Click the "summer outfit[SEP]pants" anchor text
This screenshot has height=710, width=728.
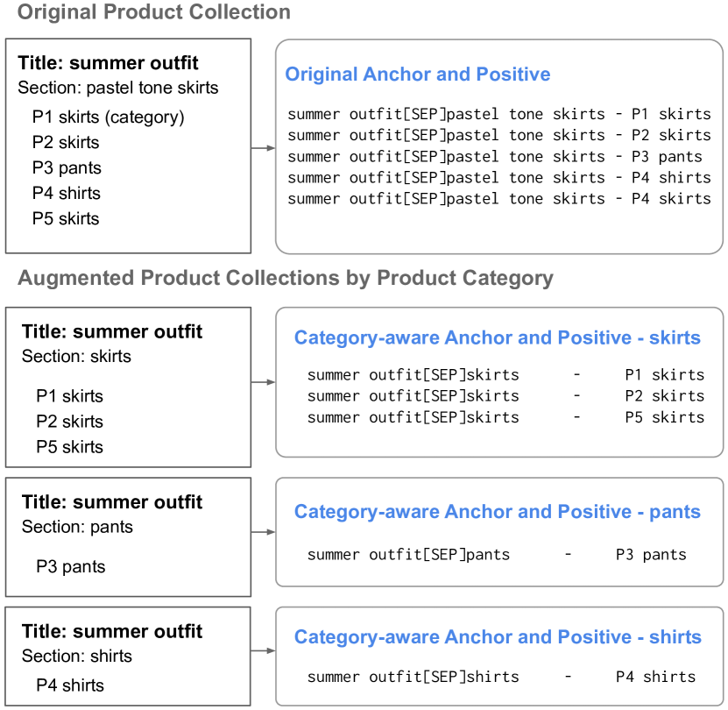[x=408, y=555]
